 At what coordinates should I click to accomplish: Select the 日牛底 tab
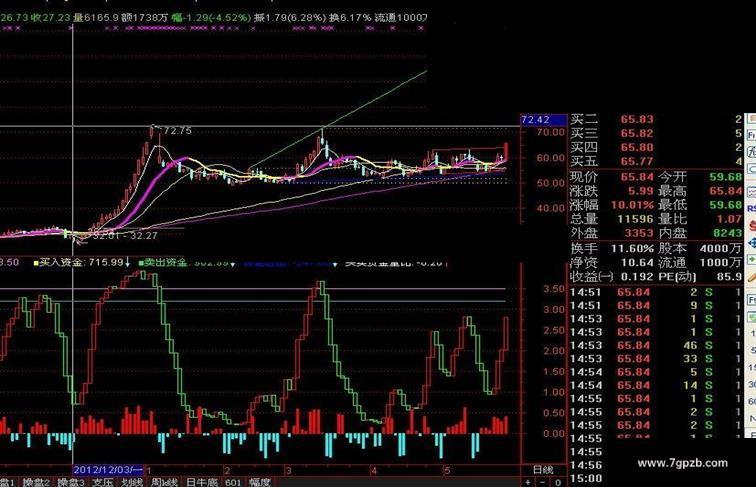[x=202, y=482]
